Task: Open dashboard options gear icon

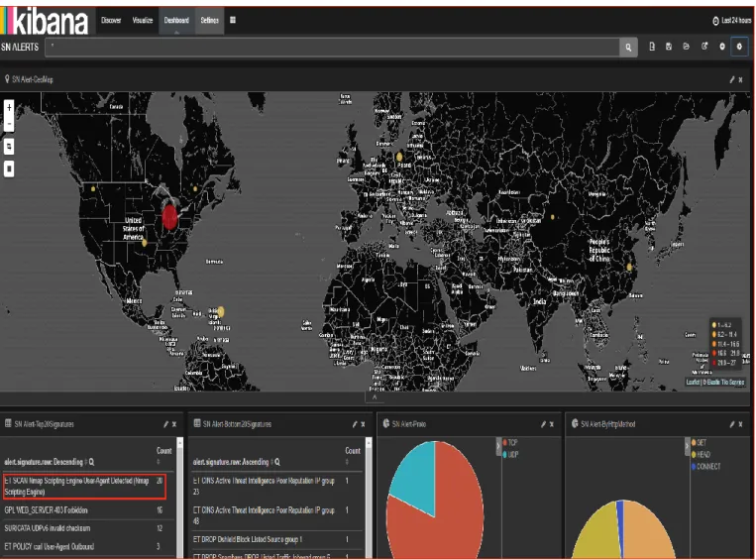Action: tap(739, 47)
